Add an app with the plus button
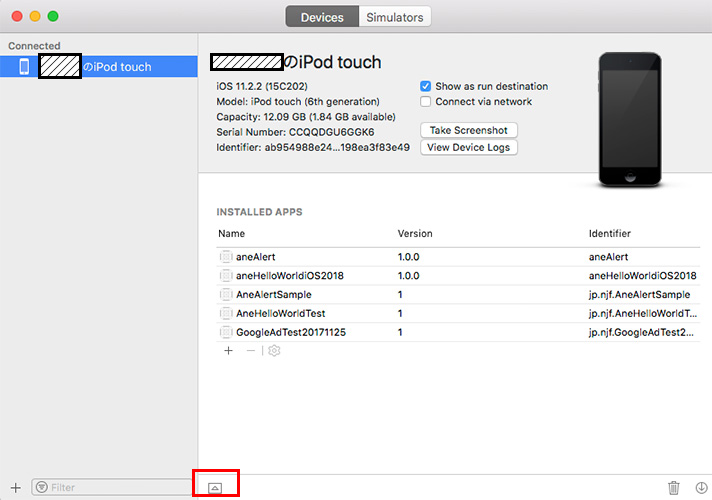Viewport: 712px width, 500px height. [x=228, y=351]
